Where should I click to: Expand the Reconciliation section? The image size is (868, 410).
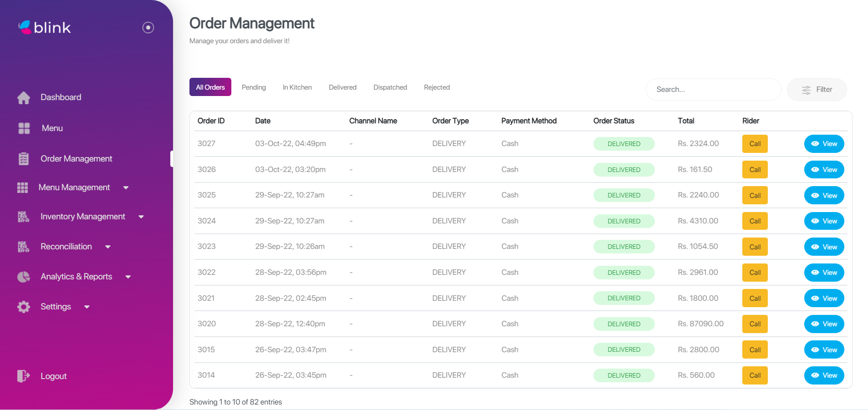coord(108,247)
